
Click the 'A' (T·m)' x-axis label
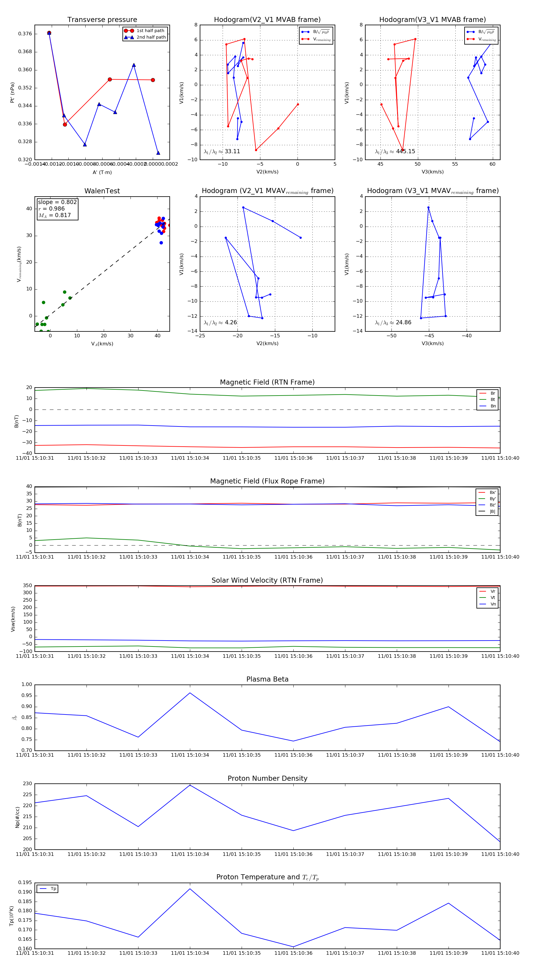coord(102,172)
